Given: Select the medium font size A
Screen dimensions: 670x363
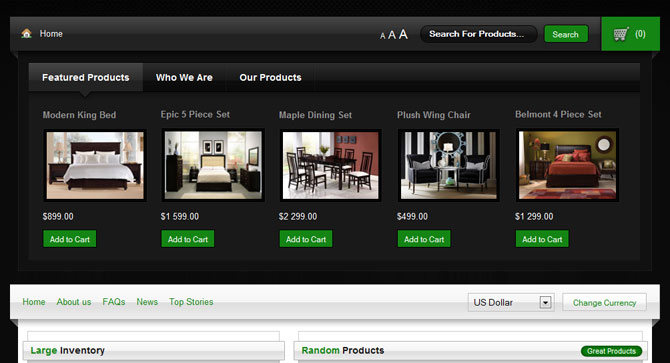Looking at the screenshot, I should (392, 35).
